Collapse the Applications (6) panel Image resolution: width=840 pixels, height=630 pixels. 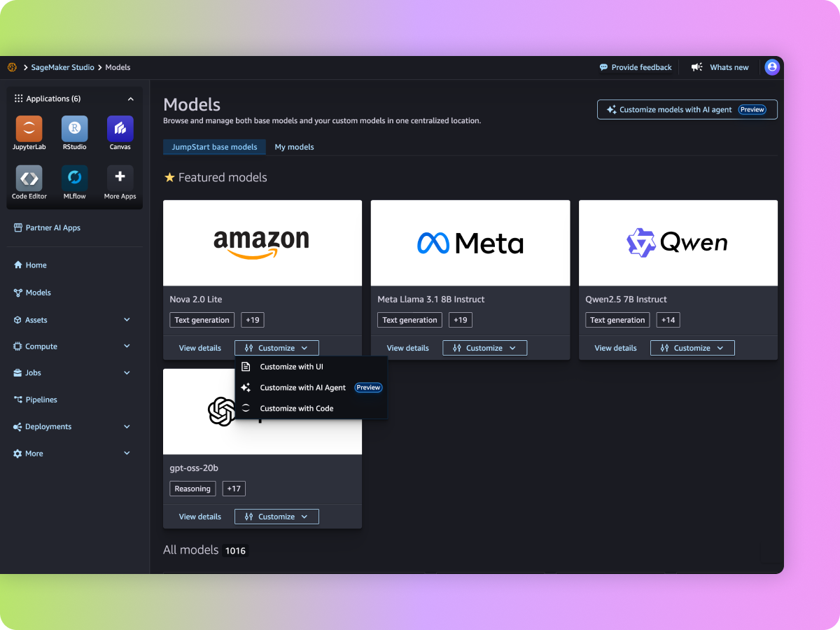[x=130, y=99]
